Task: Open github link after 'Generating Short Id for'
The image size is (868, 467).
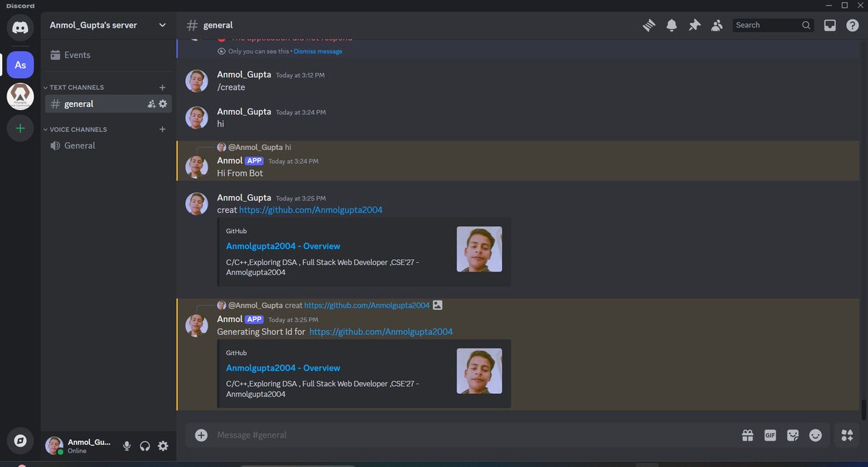Action: pyautogui.click(x=380, y=332)
